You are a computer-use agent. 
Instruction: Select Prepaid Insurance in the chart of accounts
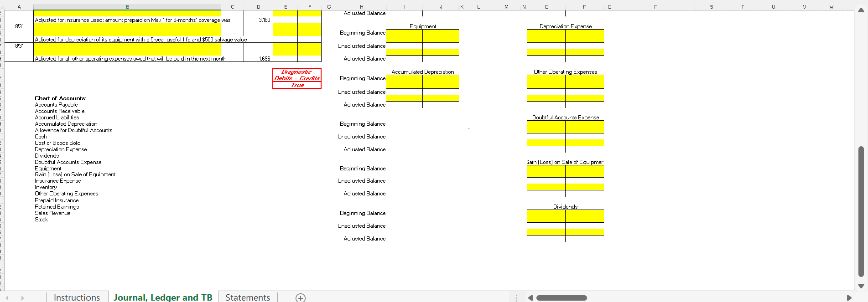click(x=57, y=200)
